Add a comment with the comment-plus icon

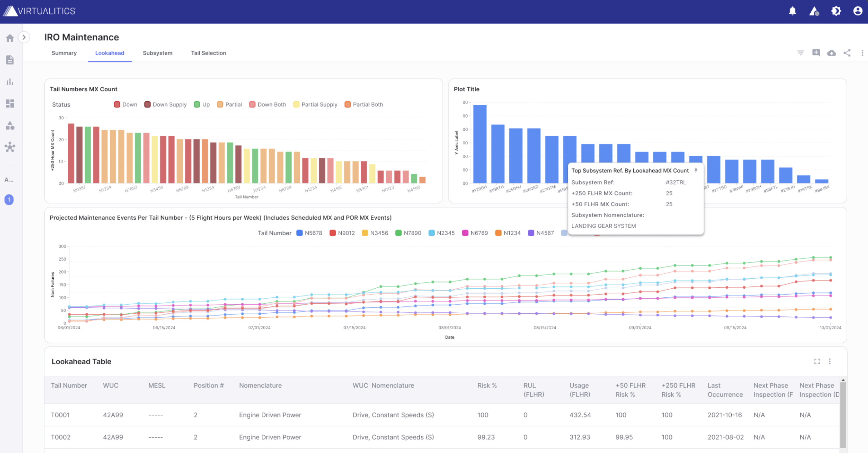(816, 53)
